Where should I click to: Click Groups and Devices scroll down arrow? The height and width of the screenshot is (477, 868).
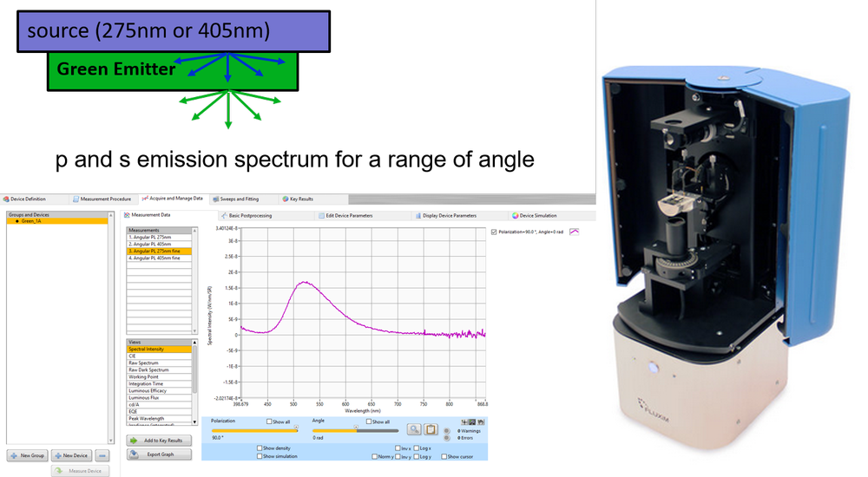[x=111, y=441]
